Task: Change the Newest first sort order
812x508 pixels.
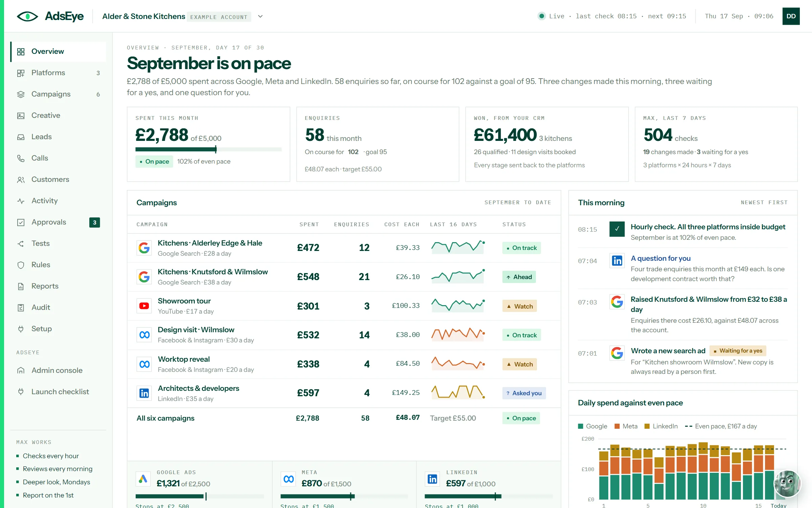Action: (764, 203)
